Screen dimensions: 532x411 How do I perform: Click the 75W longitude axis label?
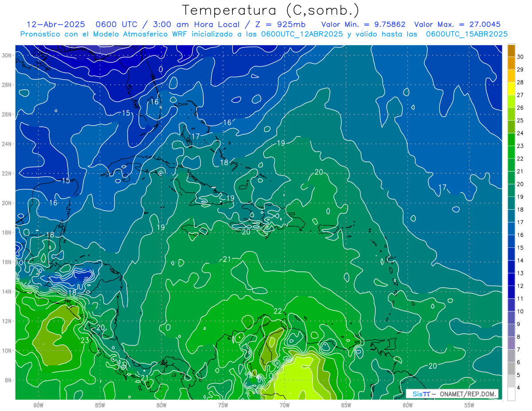point(223,405)
